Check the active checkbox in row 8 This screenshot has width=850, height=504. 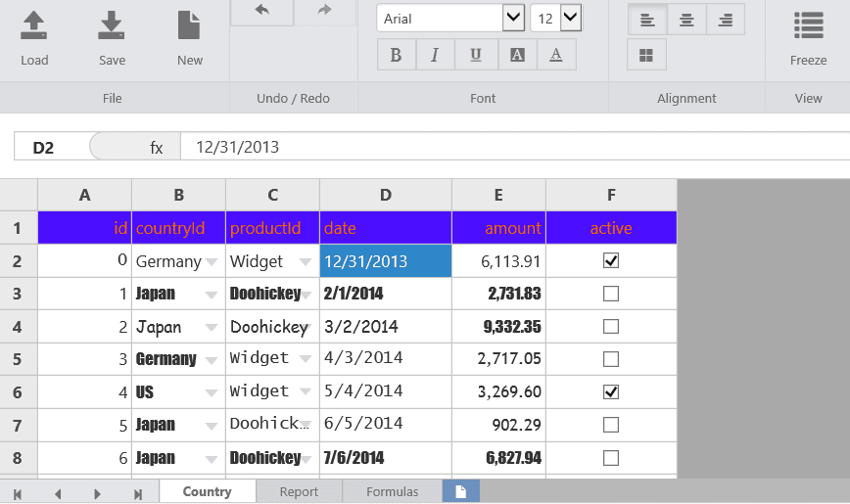pos(611,458)
